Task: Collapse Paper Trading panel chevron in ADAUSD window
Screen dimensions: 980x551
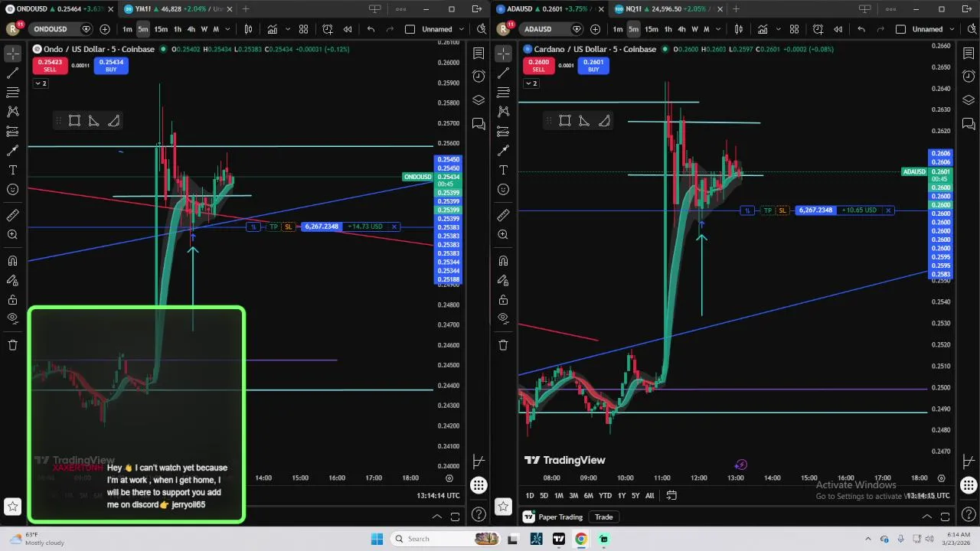Action: 928,517
